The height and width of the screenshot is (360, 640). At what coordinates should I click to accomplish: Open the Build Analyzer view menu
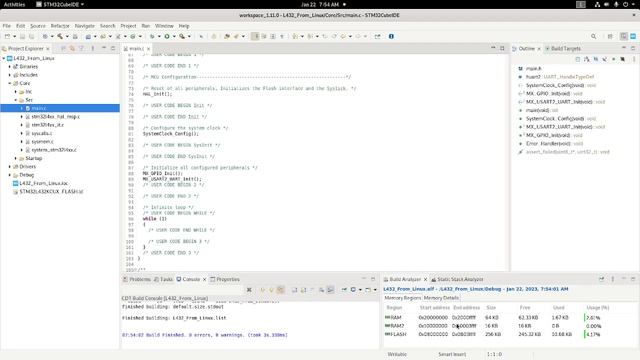(x=613, y=279)
